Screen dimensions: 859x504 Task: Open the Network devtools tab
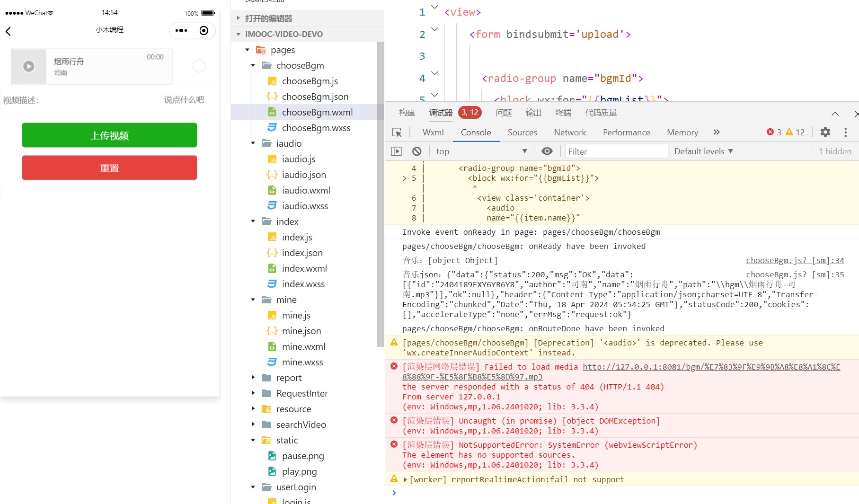(570, 133)
